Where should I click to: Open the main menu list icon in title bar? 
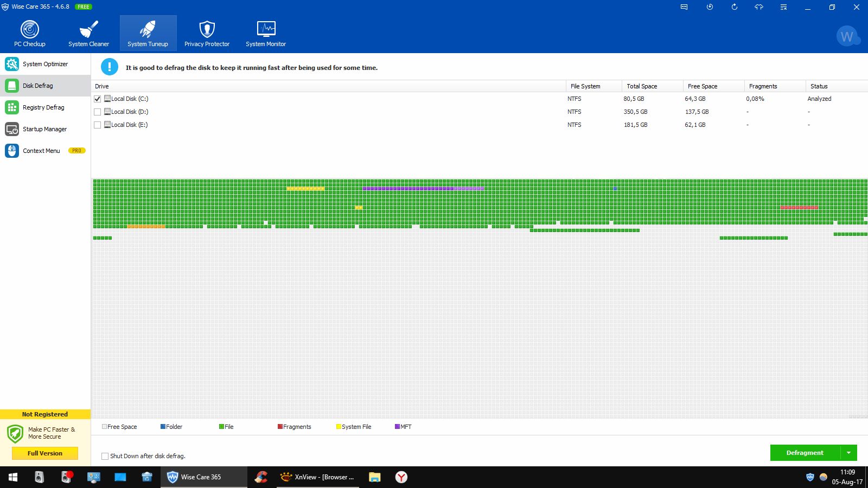pos(783,7)
